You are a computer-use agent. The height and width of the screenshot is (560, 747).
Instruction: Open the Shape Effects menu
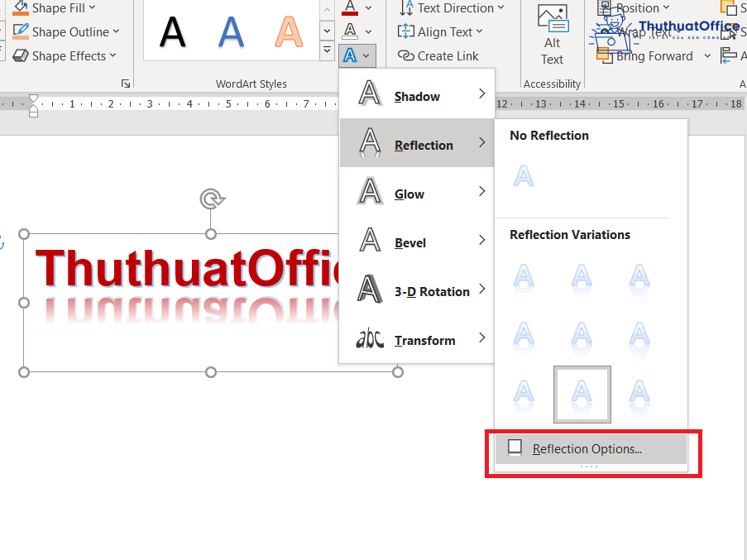pyautogui.click(x=65, y=55)
